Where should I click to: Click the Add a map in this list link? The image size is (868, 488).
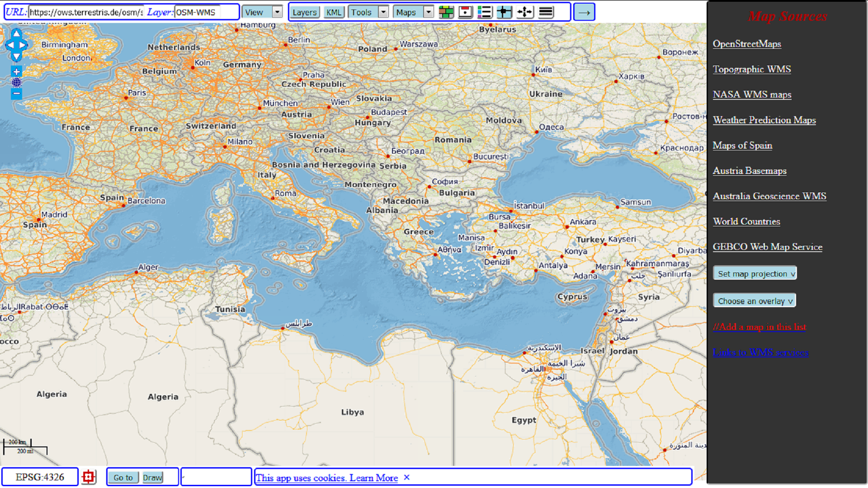pyautogui.click(x=759, y=326)
